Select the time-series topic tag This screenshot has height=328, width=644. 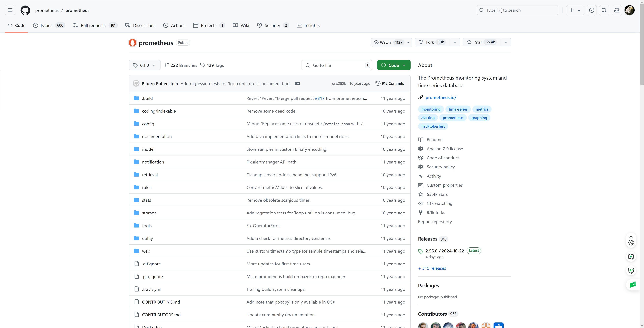458,109
